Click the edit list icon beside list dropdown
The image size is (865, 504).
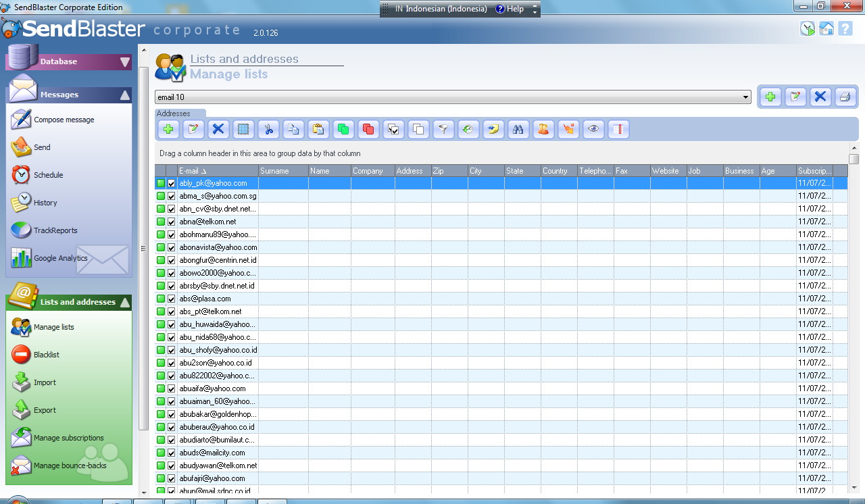point(795,97)
